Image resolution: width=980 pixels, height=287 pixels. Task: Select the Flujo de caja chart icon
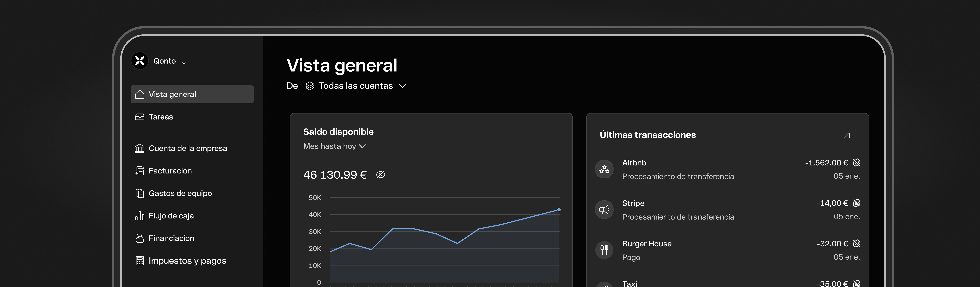pos(140,215)
